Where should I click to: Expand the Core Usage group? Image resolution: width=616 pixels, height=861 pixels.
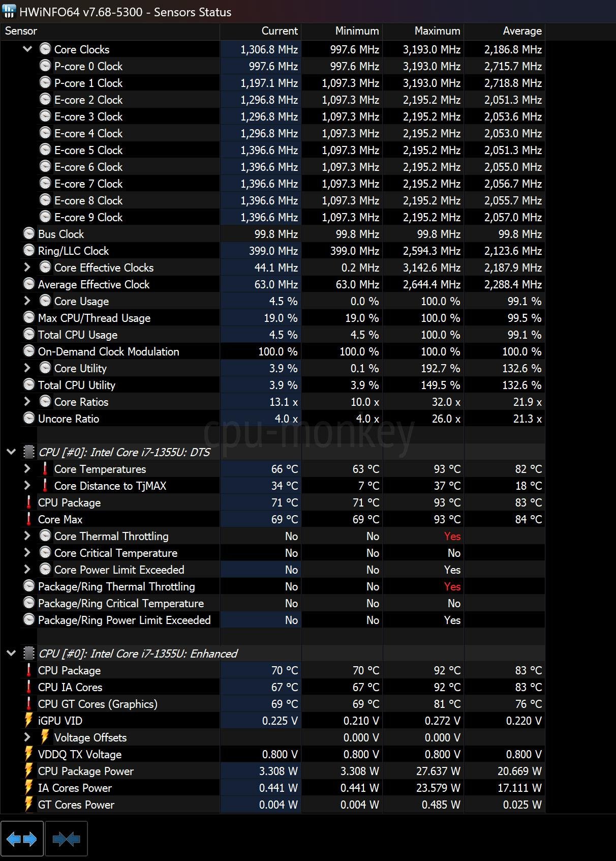point(27,301)
